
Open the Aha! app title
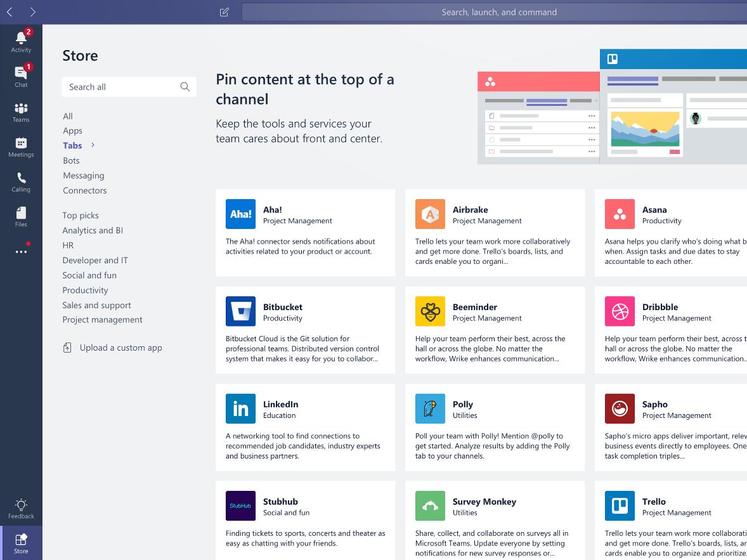click(273, 210)
